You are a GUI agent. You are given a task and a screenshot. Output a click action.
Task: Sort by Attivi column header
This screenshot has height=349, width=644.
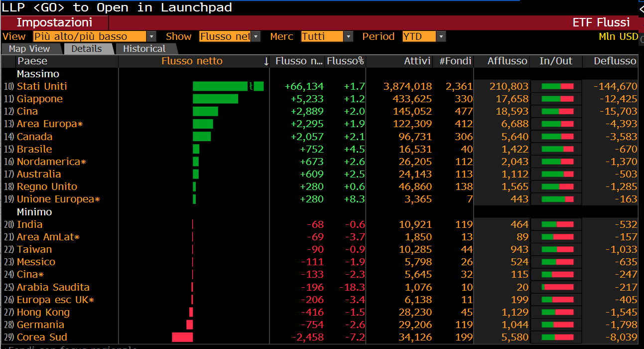pyautogui.click(x=417, y=61)
